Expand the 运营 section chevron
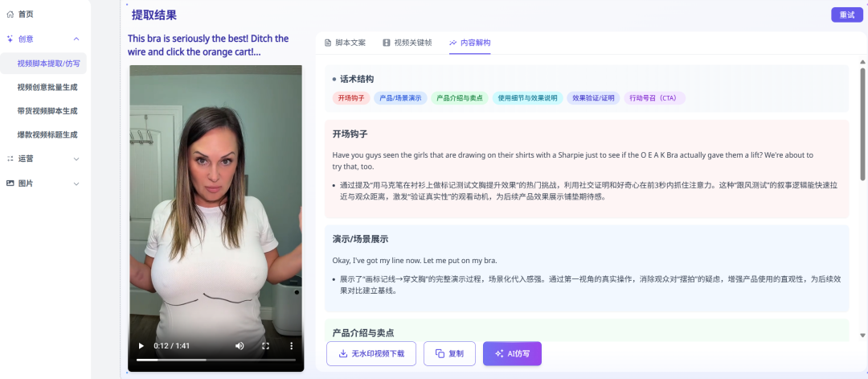Screen dimensions: 868x379 pyautogui.click(x=76, y=159)
